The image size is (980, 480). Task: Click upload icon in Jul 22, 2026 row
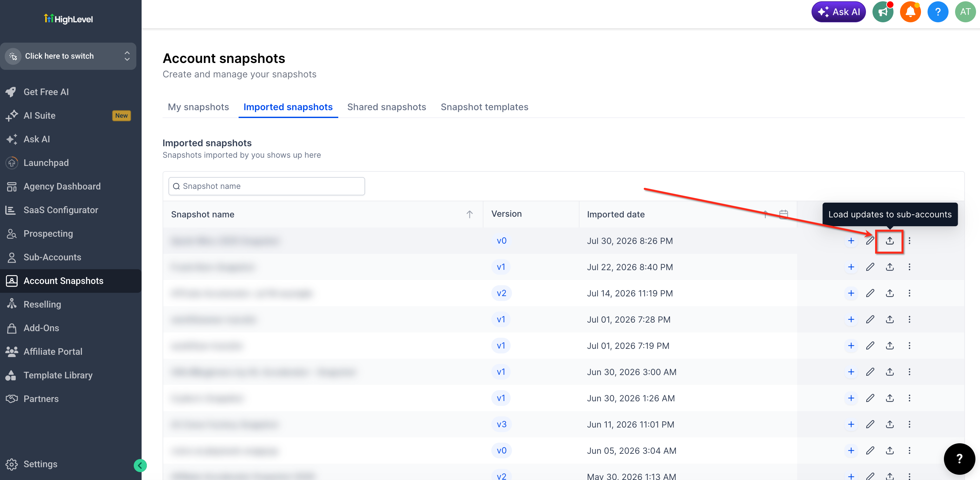click(890, 267)
